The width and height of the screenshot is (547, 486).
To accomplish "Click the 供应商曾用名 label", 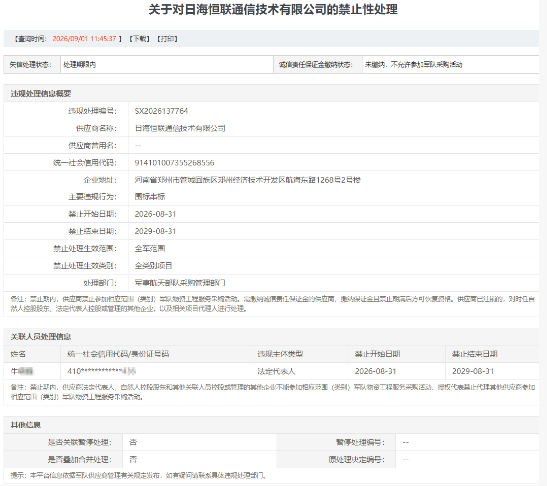I will [92, 145].
